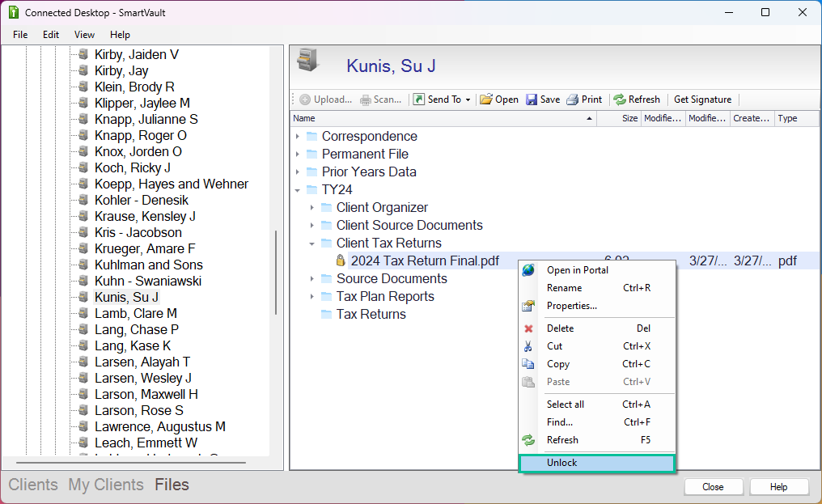The height and width of the screenshot is (504, 822).
Task: Collapse the TY24 folder
Action: click(x=298, y=190)
